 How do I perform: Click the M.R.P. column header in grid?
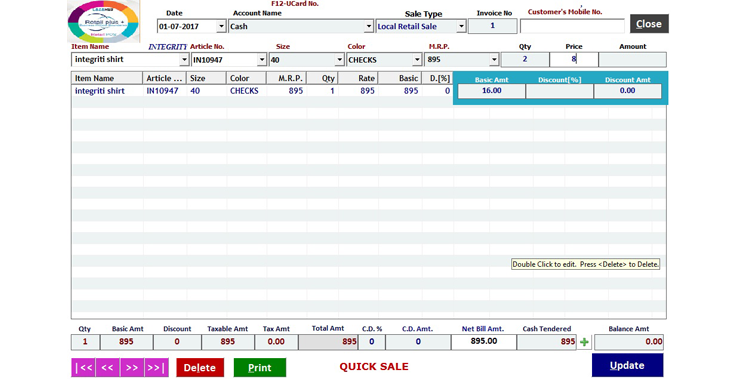click(x=286, y=78)
